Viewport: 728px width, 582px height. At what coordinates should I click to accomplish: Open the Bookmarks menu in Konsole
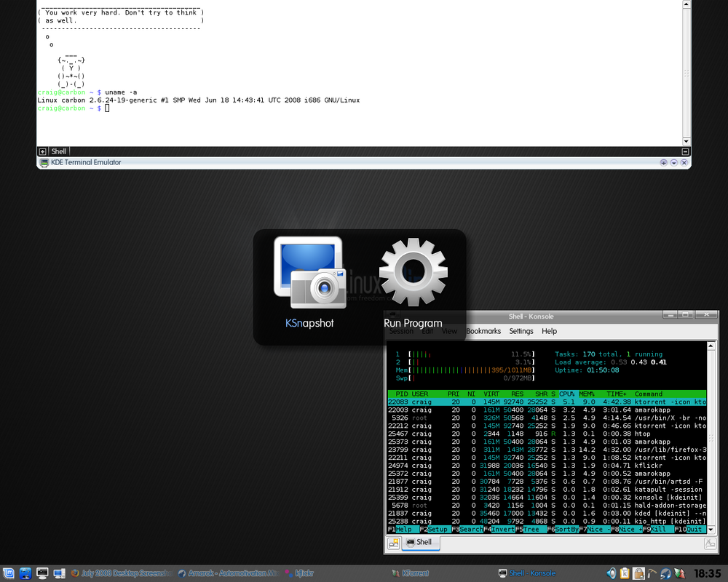tap(483, 331)
